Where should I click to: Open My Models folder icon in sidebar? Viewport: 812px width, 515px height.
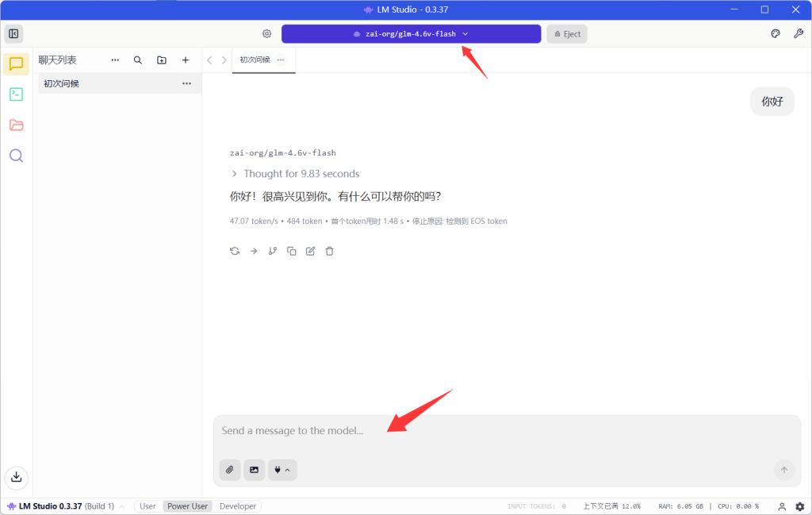pyautogui.click(x=16, y=125)
